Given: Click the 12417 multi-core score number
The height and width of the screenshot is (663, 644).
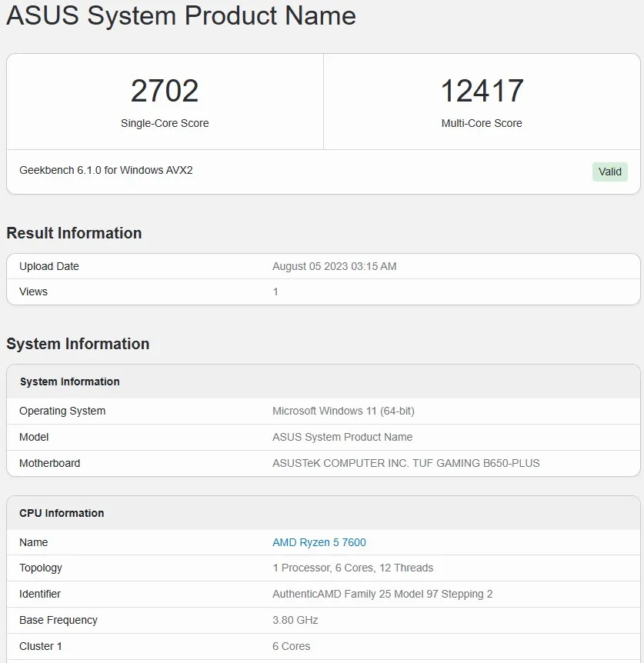Looking at the screenshot, I should pyautogui.click(x=482, y=92).
